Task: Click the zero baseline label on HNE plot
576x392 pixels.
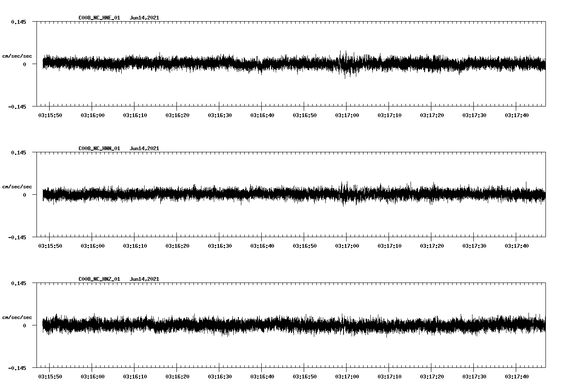Action: click(x=25, y=64)
